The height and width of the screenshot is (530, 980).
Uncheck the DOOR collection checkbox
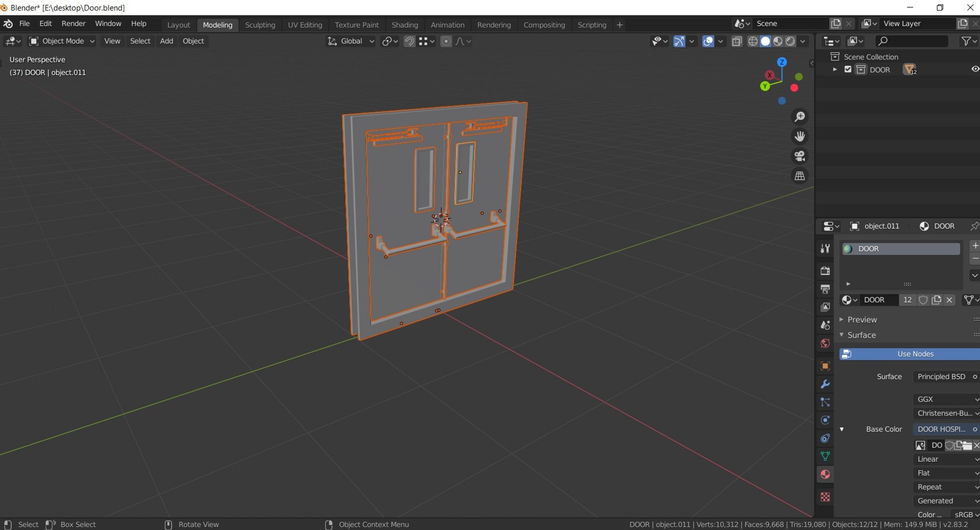tap(848, 69)
